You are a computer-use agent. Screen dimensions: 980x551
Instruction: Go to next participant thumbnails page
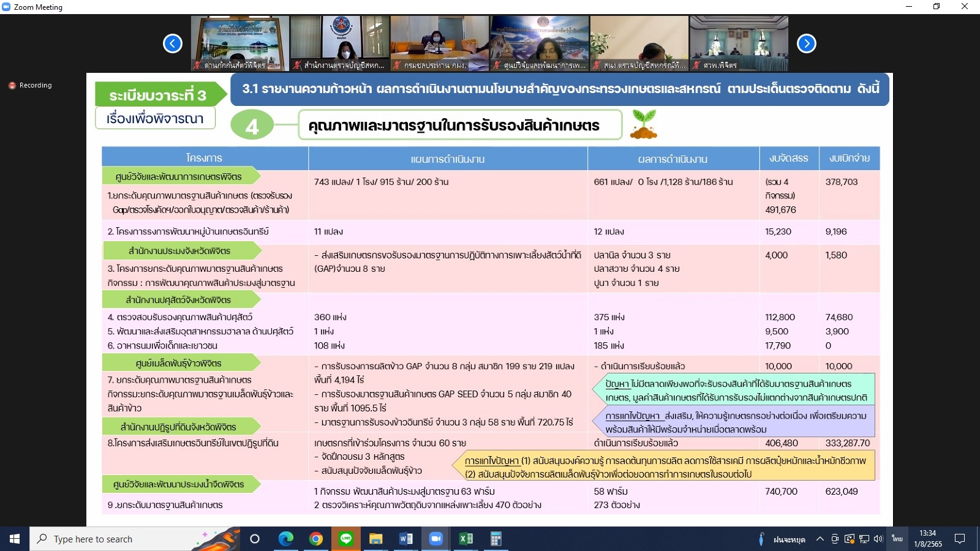click(807, 43)
